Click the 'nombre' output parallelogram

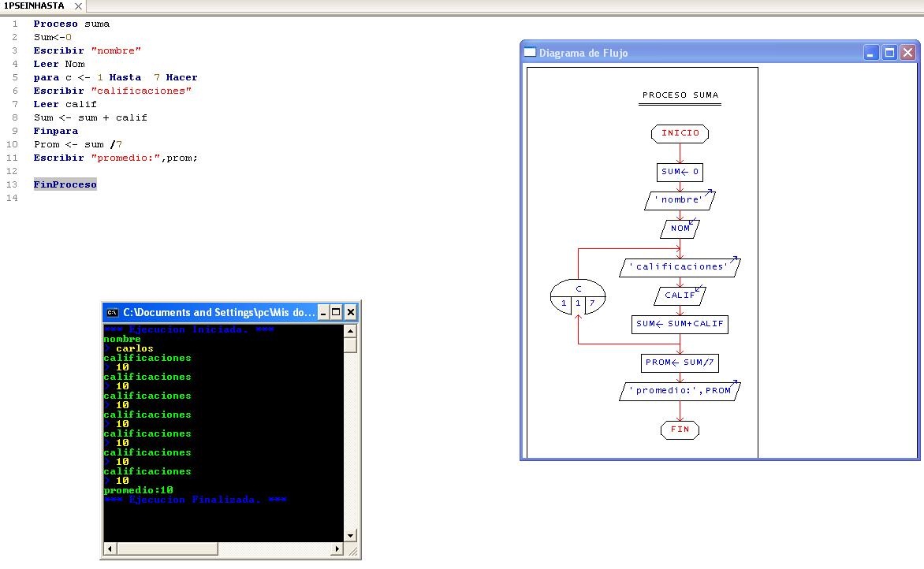680,199
